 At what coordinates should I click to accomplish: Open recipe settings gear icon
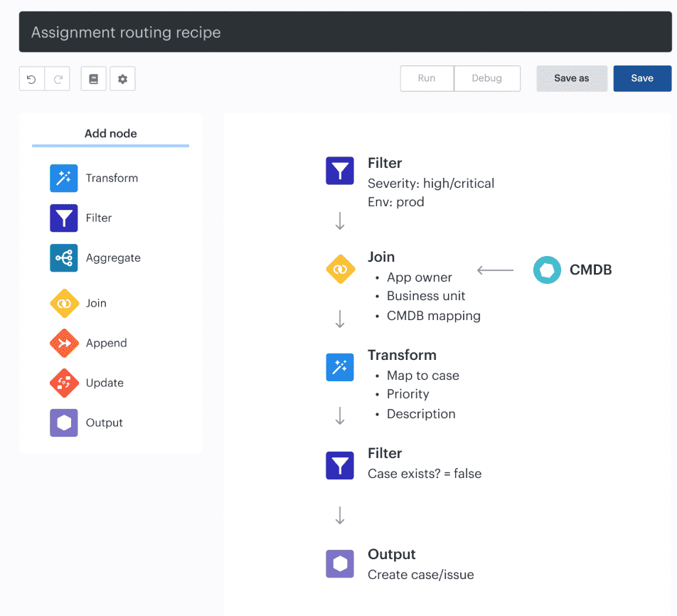122,79
